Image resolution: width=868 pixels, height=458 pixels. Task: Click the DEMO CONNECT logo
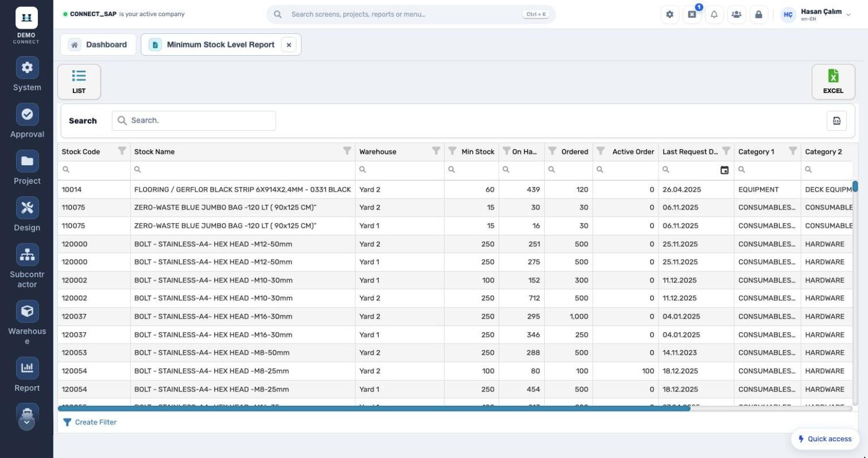click(26, 25)
